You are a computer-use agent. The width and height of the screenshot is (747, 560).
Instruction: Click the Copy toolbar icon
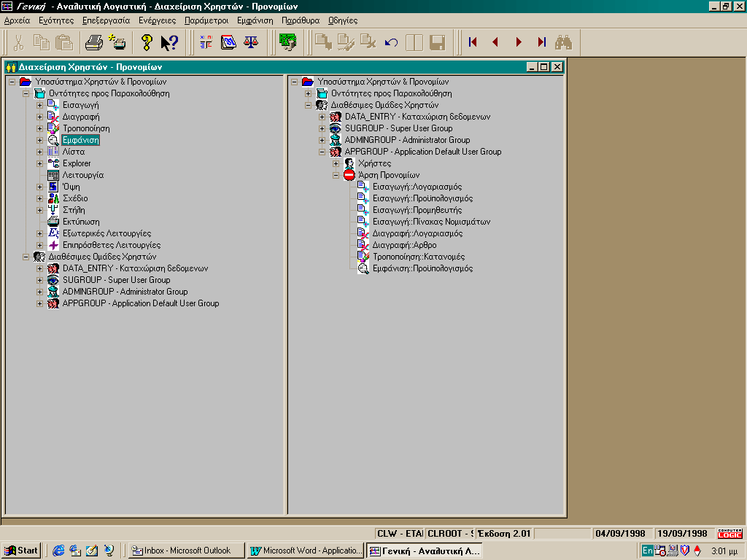tap(42, 42)
